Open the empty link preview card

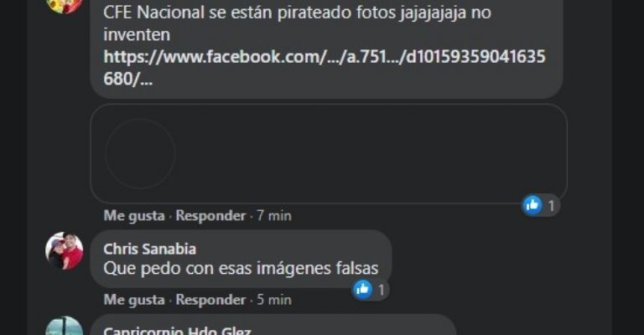pos(329,154)
